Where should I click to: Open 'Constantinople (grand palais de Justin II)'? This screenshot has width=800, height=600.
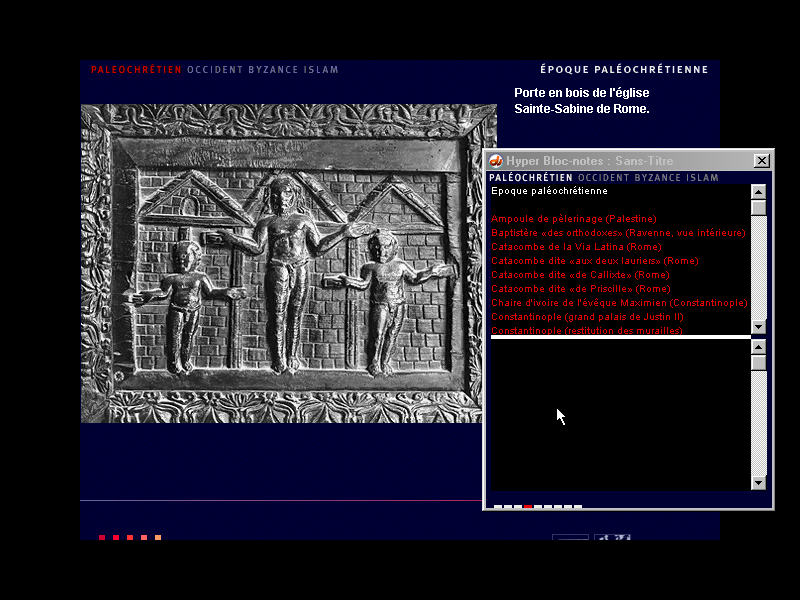click(587, 317)
